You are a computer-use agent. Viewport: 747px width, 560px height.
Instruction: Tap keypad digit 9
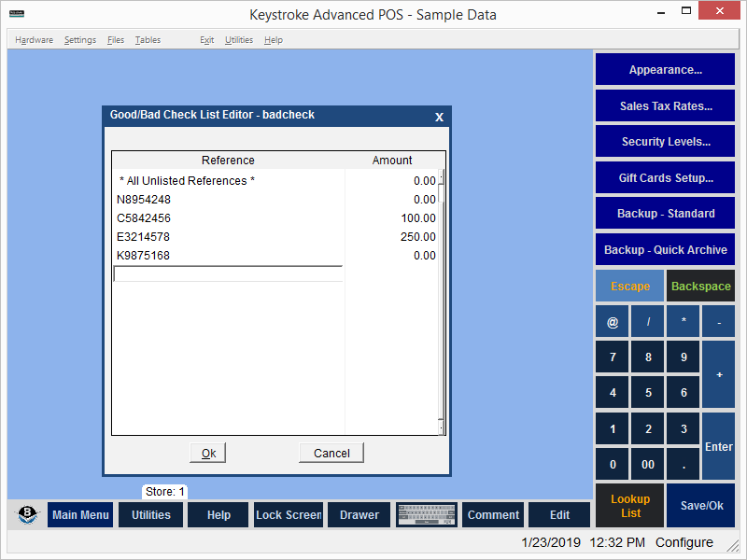click(684, 357)
